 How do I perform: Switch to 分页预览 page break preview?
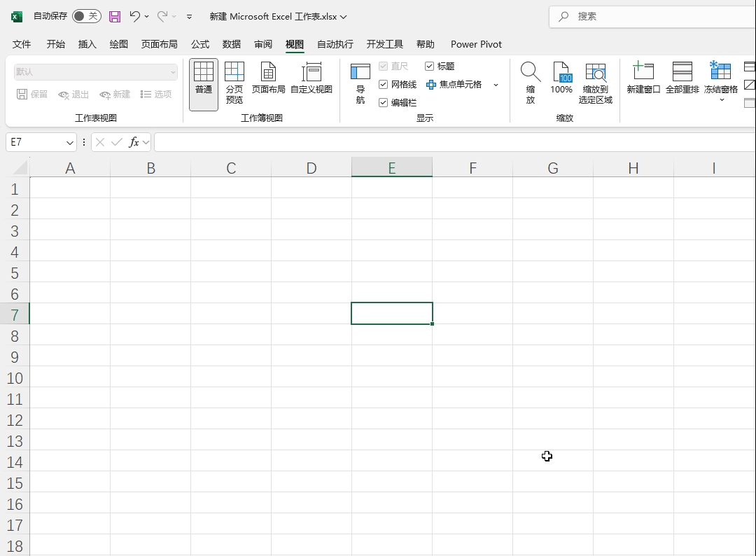[234, 83]
